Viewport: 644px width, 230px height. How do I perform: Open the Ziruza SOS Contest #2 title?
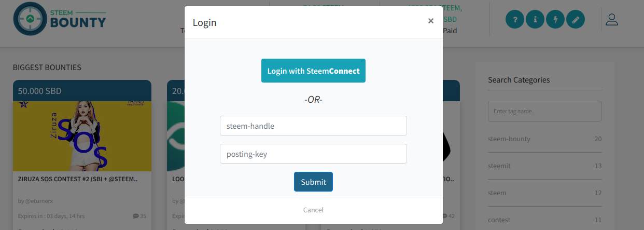point(78,179)
